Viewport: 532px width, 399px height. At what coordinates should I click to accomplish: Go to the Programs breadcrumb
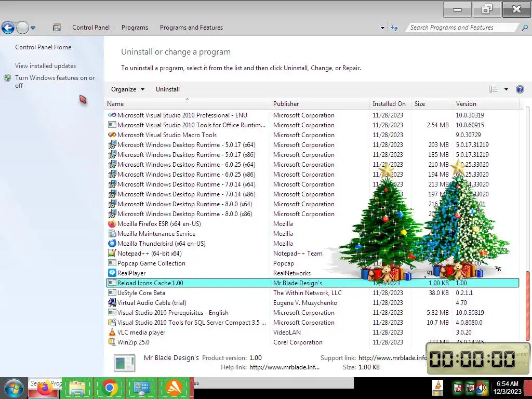135,28
